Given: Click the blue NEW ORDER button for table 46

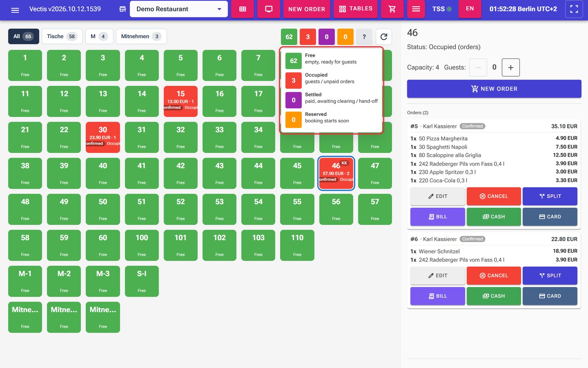Looking at the screenshot, I should [494, 89].
